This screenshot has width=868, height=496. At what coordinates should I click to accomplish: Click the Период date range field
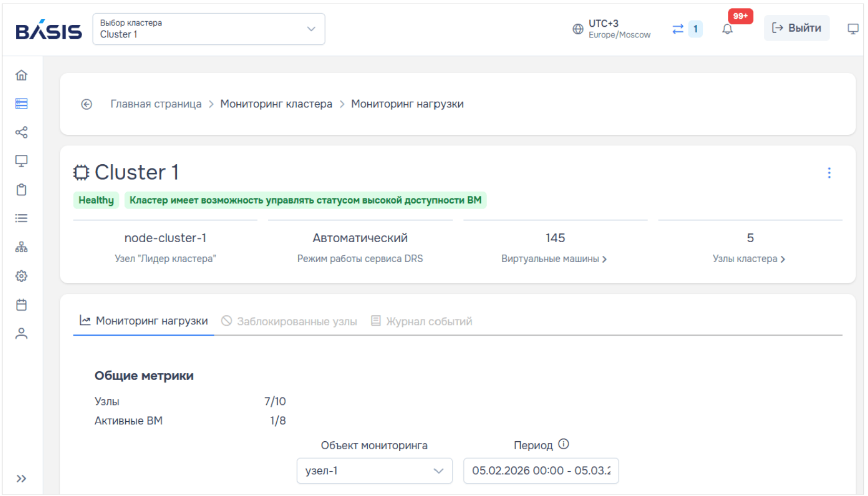pos(541,471)
